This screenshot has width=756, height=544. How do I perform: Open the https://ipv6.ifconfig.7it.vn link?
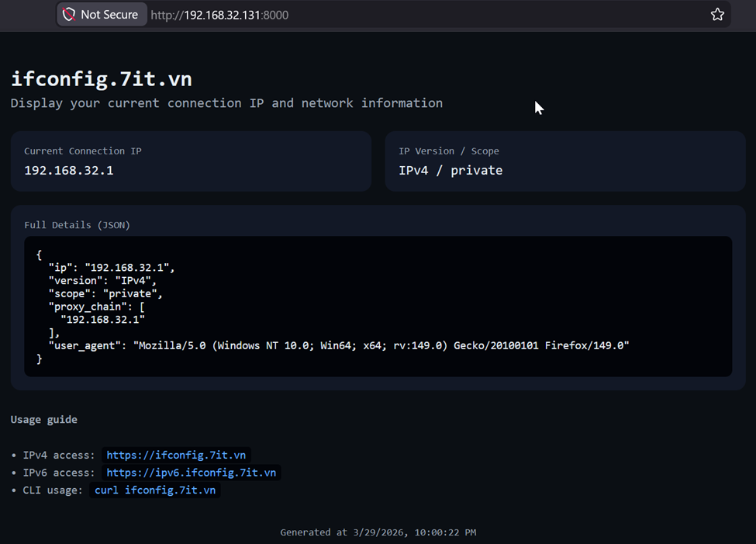pos(191,472)
